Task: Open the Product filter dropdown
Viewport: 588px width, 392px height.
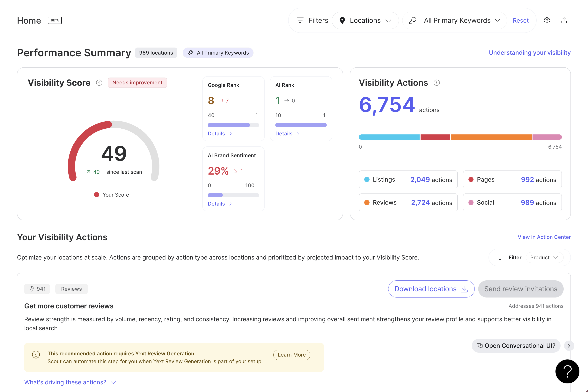Action: (x=544, y=258)
